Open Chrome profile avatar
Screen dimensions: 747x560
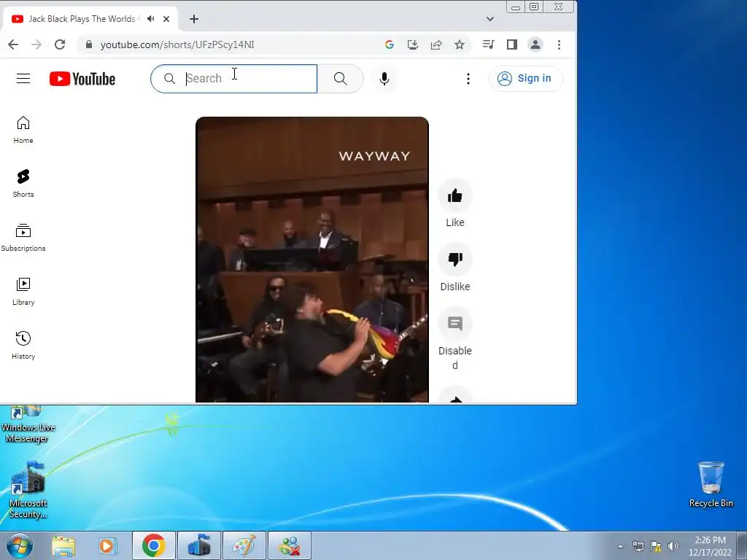tap(535, 44)
